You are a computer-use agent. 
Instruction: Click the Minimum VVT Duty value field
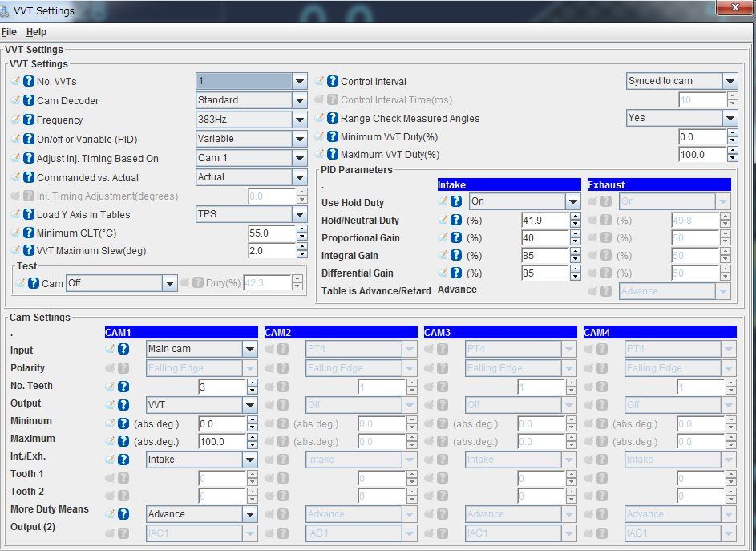[702, 136]
